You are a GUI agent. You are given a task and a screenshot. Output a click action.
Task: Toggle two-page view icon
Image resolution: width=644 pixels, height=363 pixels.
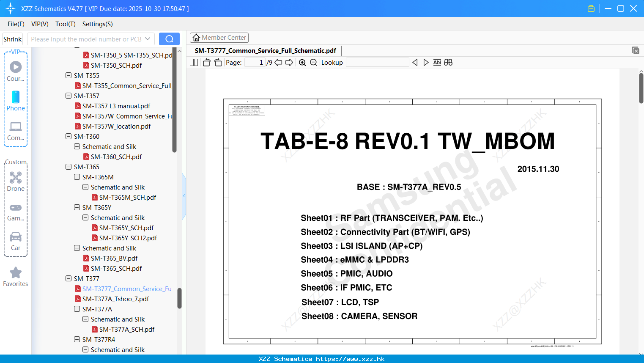coord(194,62)
